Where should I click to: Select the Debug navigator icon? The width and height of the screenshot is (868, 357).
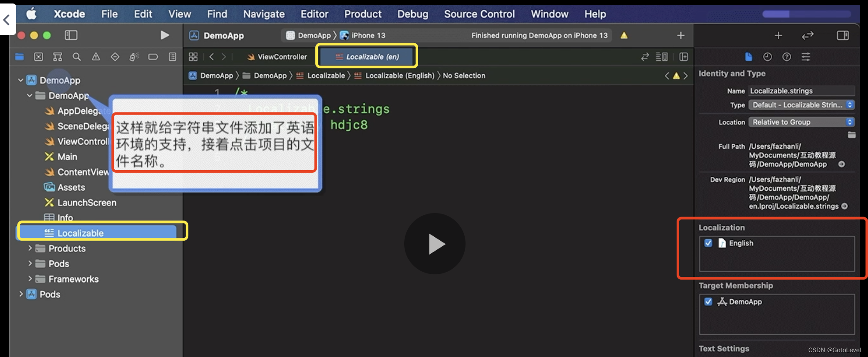pyautogui.click(x=134, y=56)
